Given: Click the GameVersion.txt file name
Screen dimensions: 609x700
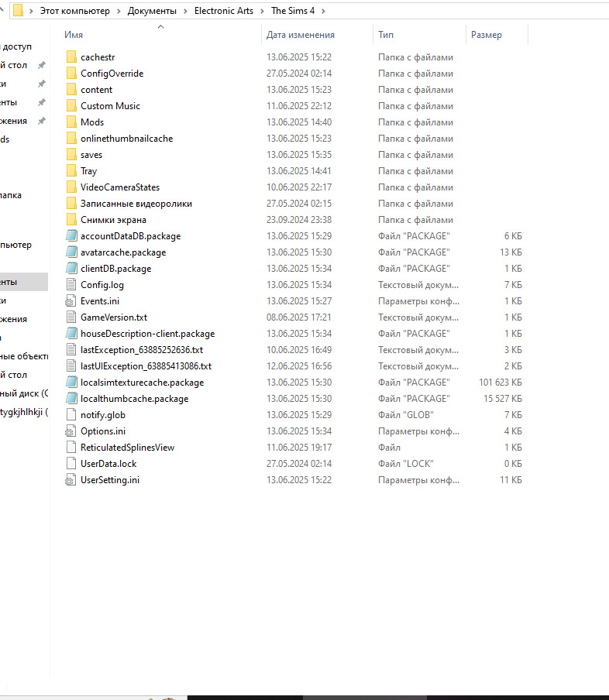Looking at the screenshot, I should pos(114,317).
